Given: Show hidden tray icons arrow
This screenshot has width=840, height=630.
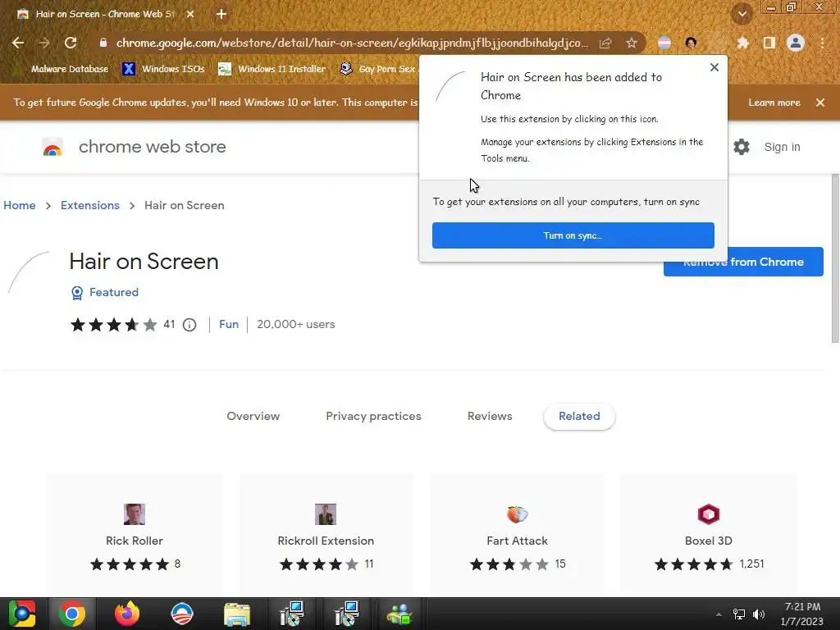Looking at the screenshot, I should tap(719, 614).
